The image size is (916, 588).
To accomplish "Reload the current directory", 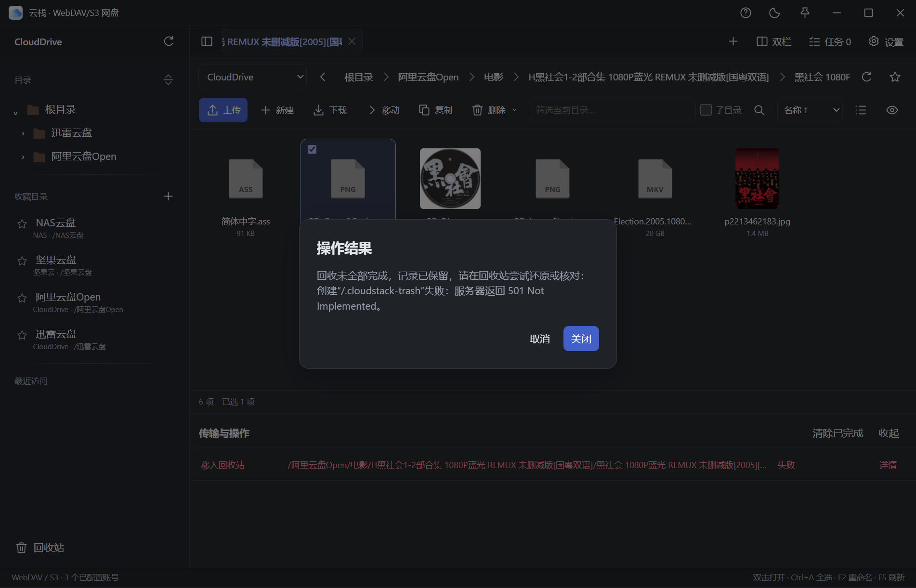I will point(866,77).
